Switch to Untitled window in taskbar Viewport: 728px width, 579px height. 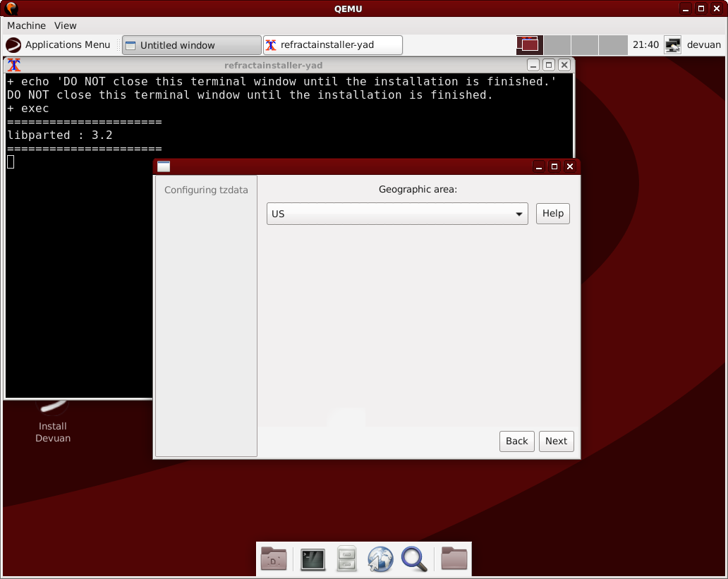click(191, 45)
